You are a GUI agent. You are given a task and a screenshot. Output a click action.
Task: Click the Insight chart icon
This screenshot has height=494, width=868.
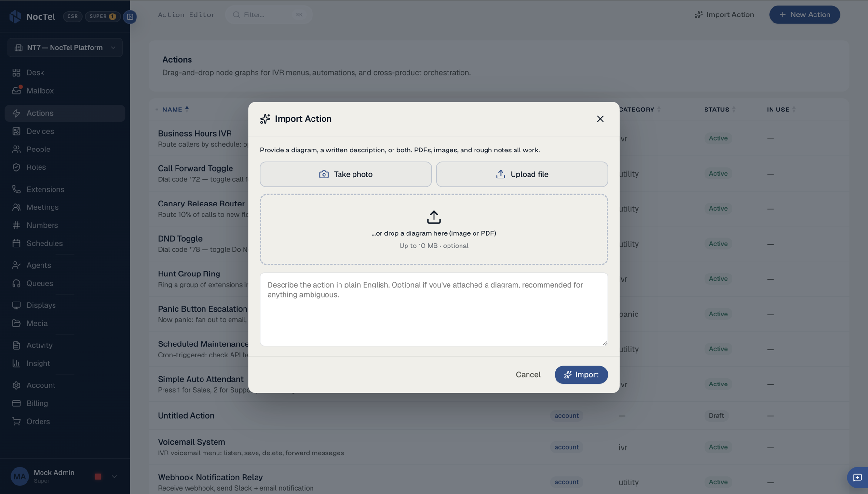tap(16, 364)
